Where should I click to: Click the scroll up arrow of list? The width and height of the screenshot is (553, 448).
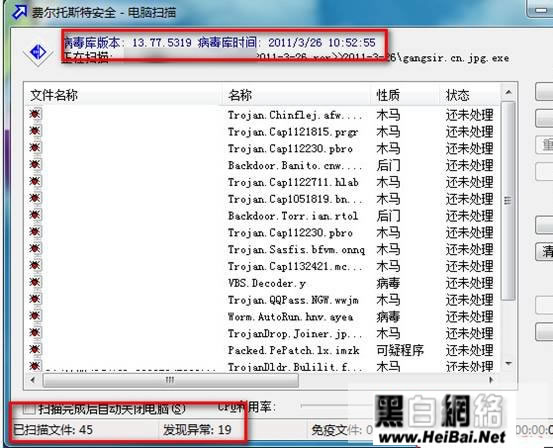508,92
